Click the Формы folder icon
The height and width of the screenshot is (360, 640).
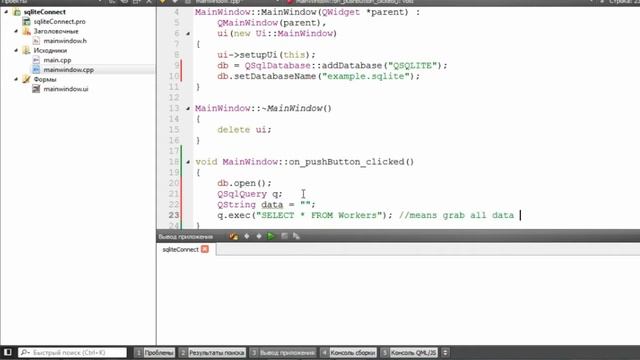[27, 79]
